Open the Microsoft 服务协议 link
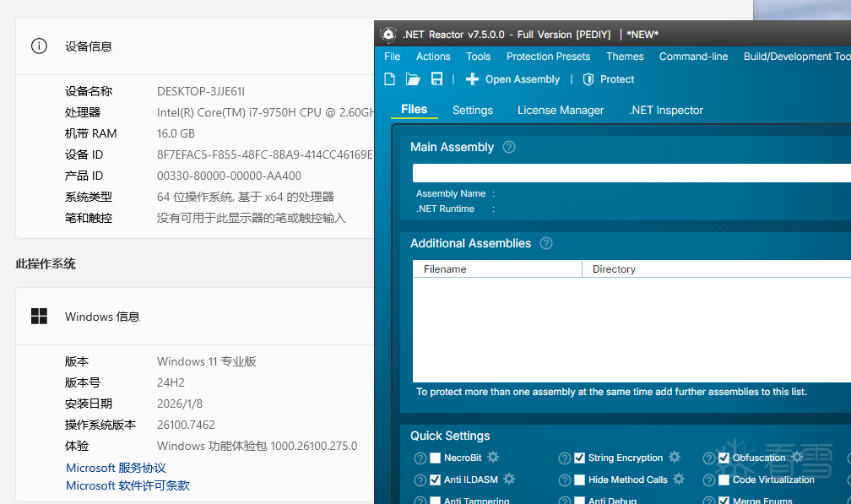This screenshot has width=851, height=504. point(117,468)
